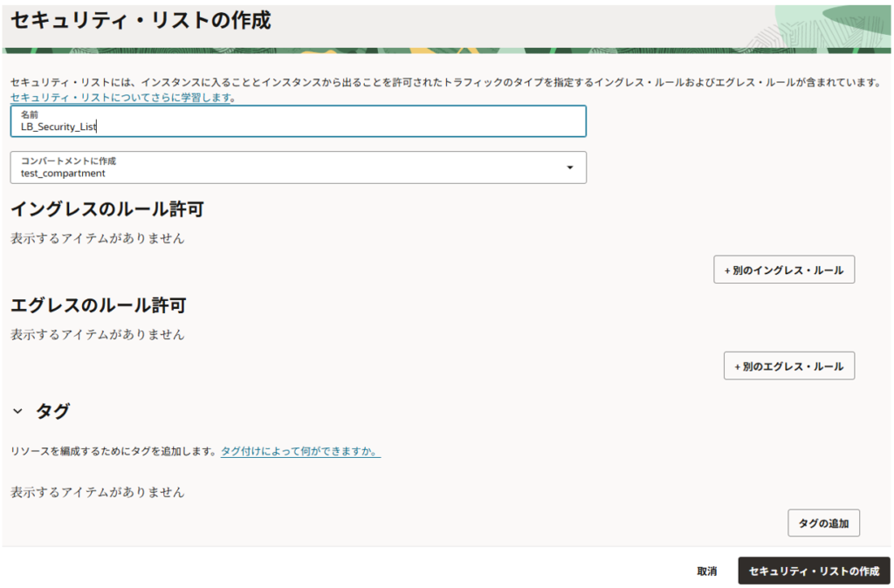This screenshot has width=894, height=588.
Task: Click the empty items message under エグレスのルール許可
Action: tap(97, 334)
